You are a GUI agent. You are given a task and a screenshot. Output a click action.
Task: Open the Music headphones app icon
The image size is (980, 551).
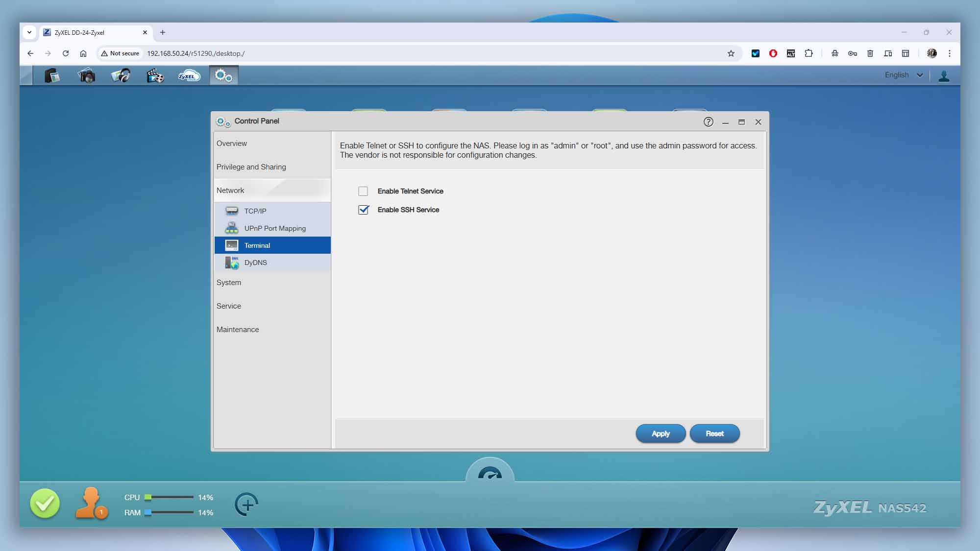click(x=121, y=75)
